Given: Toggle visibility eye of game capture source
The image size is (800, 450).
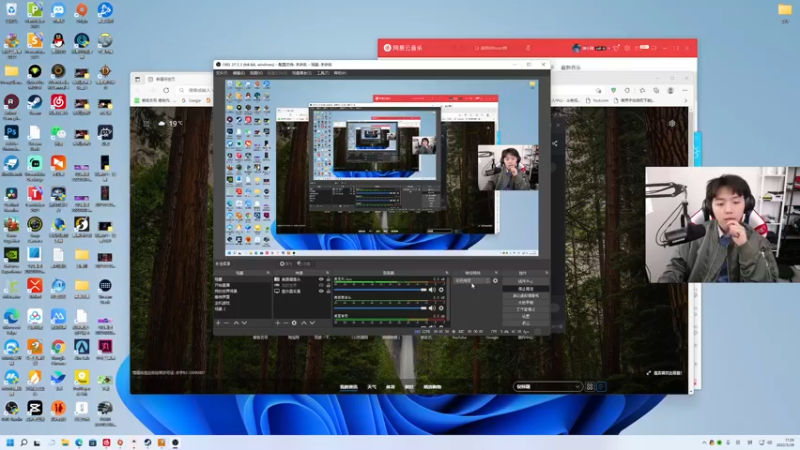Looking at the screenshot, I should [321, 285].
